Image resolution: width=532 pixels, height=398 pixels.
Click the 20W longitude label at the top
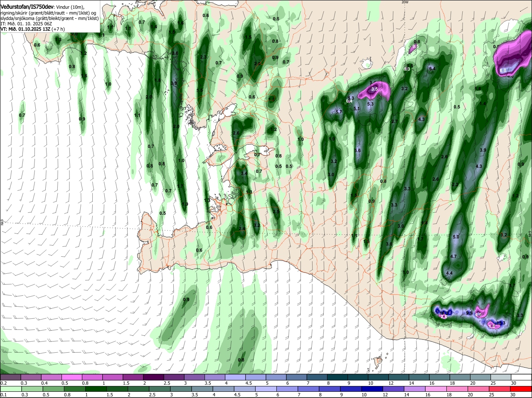[405, 2]
